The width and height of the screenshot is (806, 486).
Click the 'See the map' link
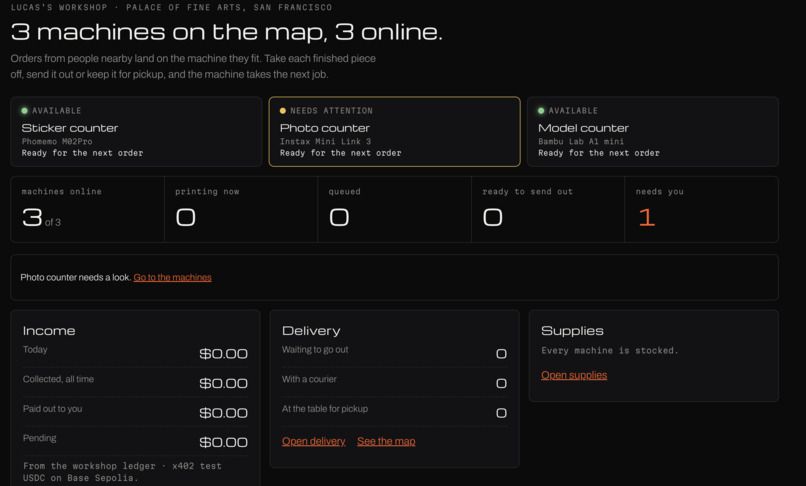tap(386, 441)
